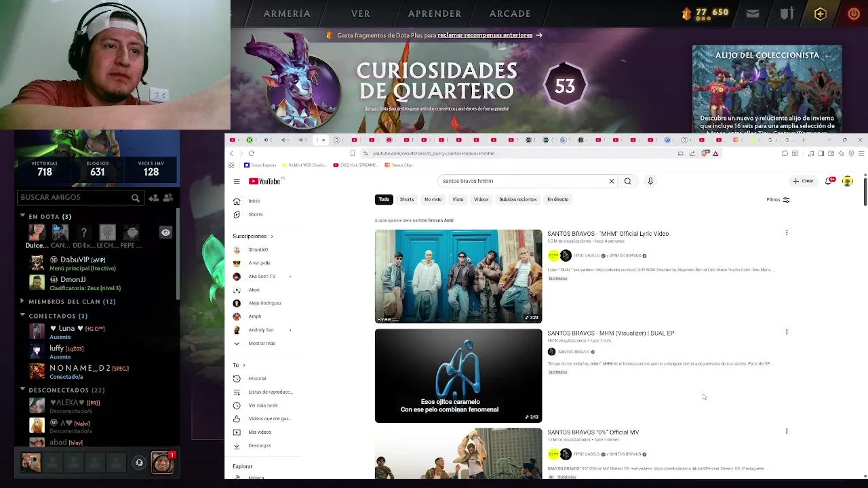The width and height of the screenshot is (868, 488).
Task: Click the YouTube logo
Action: point(264,181)
